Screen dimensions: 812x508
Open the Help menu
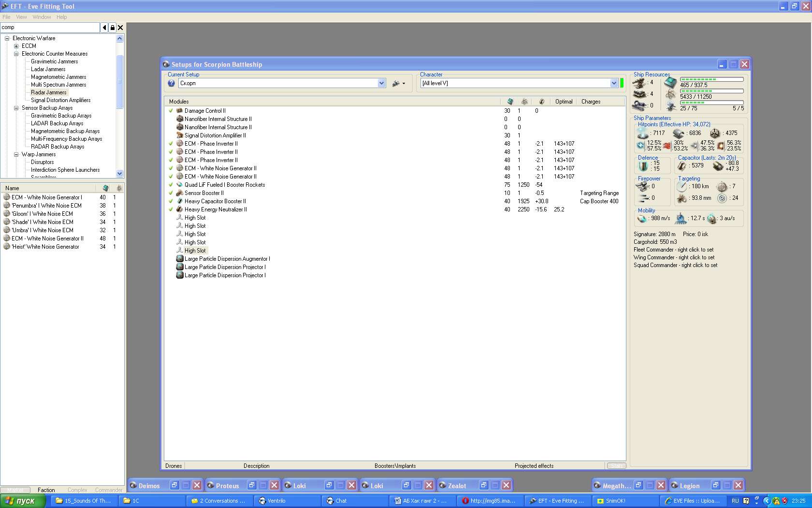(61, 17)
